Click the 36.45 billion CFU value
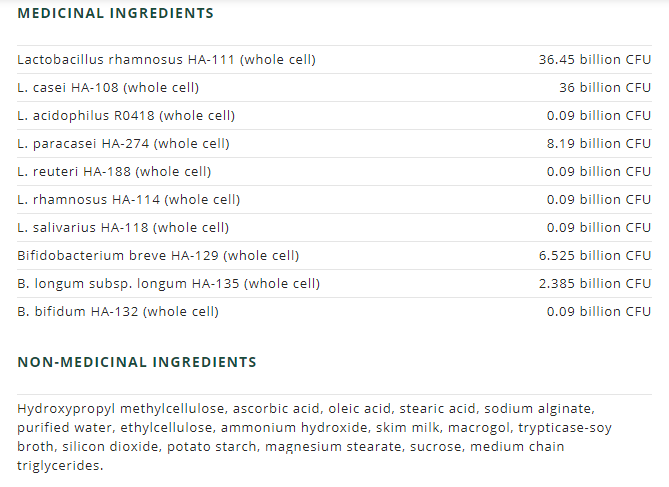The height and width of the screenshot is (487, 669). [594, 60]
